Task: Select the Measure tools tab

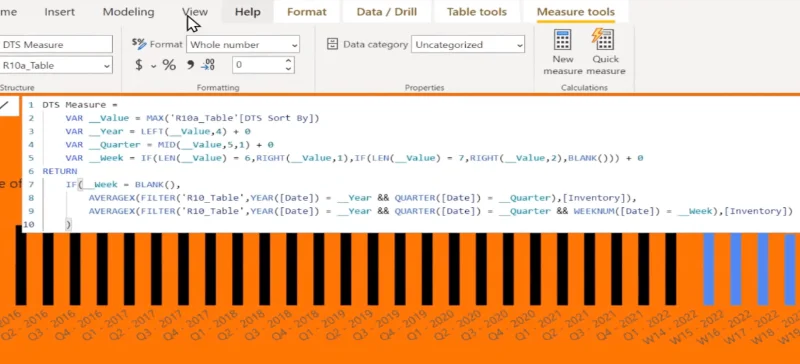Action: tap(576, 12)
